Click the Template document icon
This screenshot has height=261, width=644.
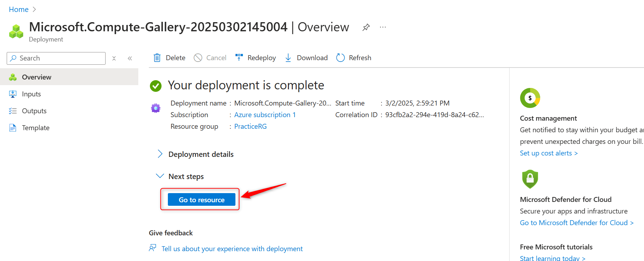click(x=13, y=128)
